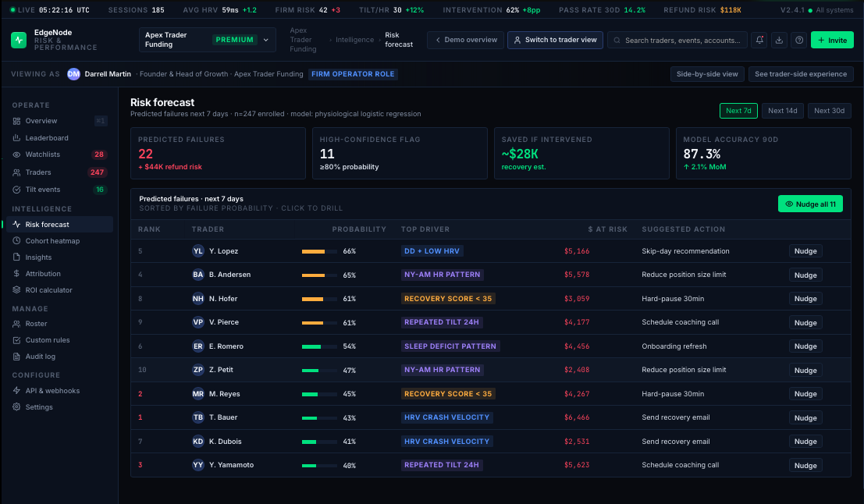Image resolution: width=864 pixels, height=504 pixels.
Task: Nudge trader Z. Petit
Action: click(x=805, y=370)
